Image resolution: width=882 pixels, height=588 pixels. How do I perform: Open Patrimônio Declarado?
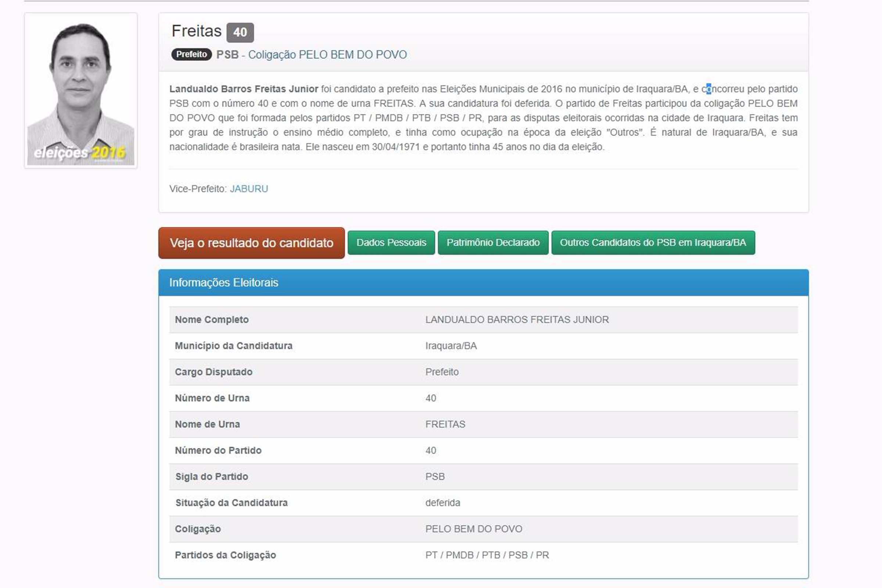(x=492, y=242)
